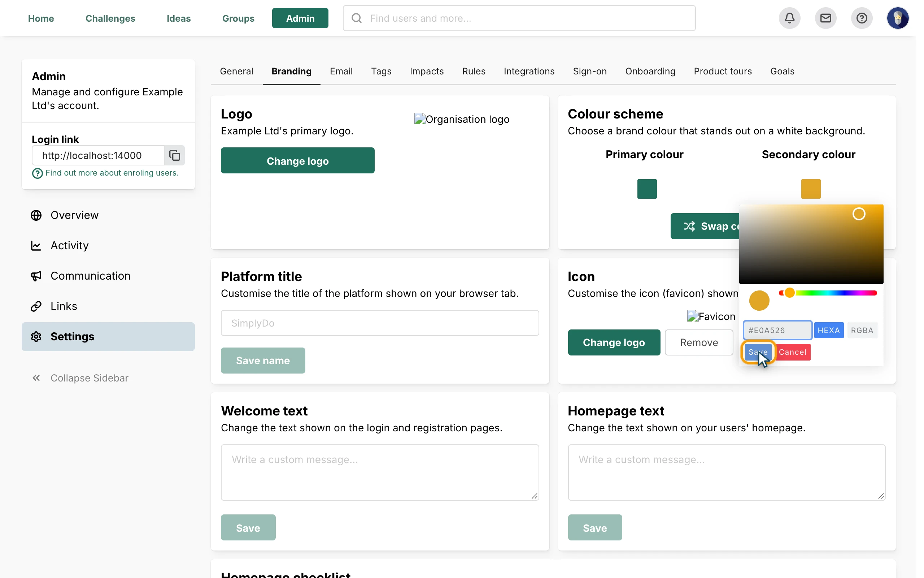
Task: Go to Ideas in the top navigation
Action: pyautogui.click(x=179, y=18)
